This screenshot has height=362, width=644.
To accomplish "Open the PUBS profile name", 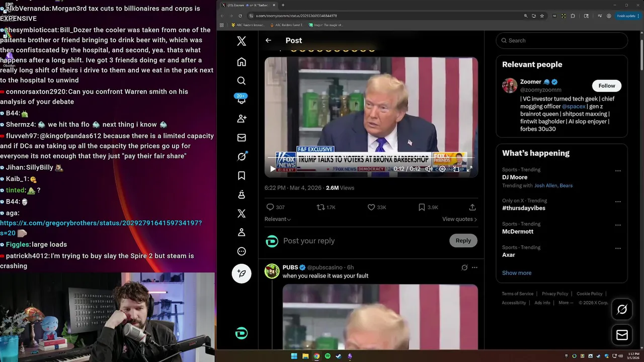I will point(290,267).
